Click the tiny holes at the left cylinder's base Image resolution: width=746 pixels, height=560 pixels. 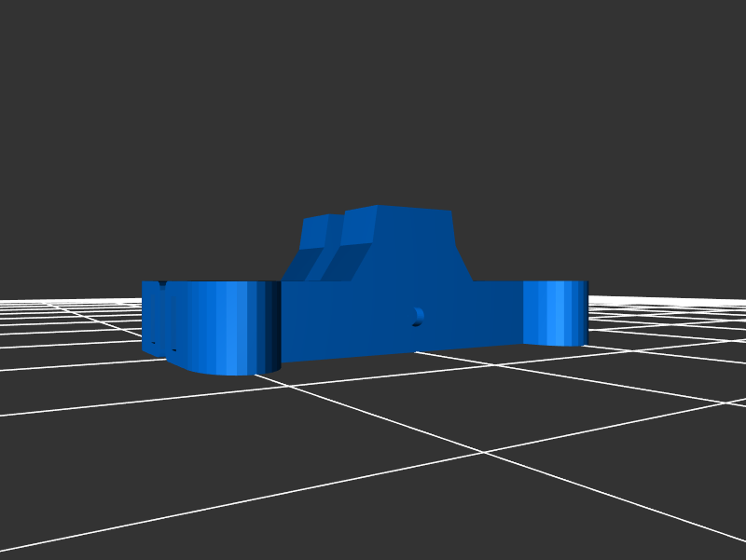click(x=173, y=349)
